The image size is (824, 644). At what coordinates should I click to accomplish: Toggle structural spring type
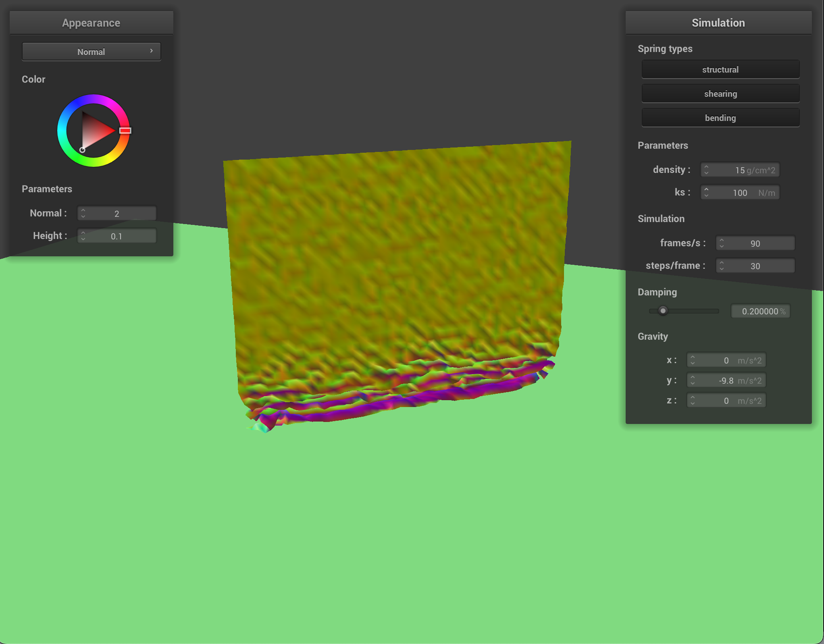(x=720, y=69)
